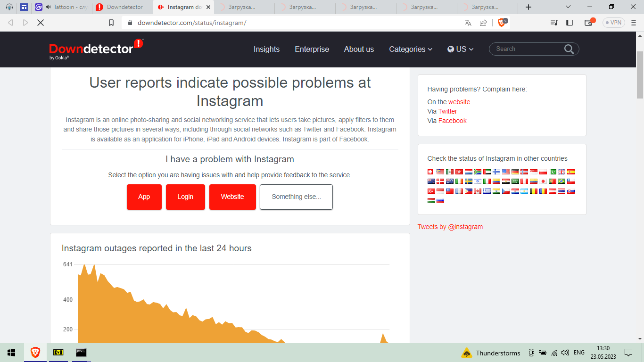This screenshot has height=362, width=644.
Task: Click the address bar URL
Action: coord(192,23)
